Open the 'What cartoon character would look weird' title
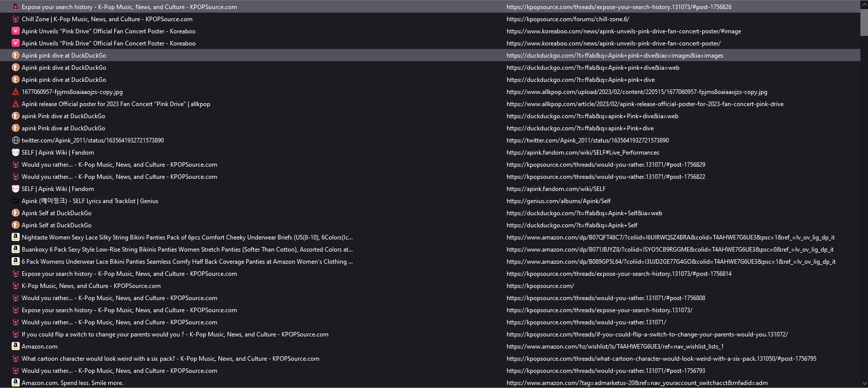This screenshot has height=388, width=868. [170, 359]
